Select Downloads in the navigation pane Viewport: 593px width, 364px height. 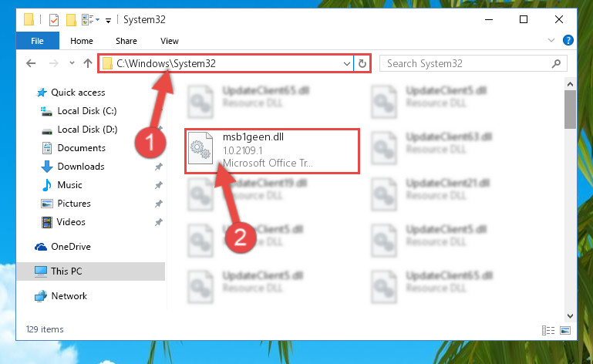tap(81, 167)
